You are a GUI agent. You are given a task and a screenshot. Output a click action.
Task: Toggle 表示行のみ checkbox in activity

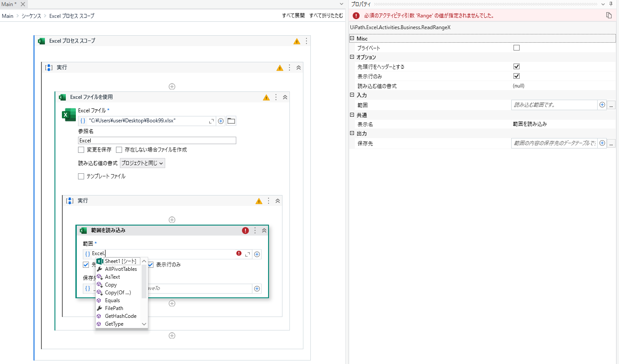151,265
